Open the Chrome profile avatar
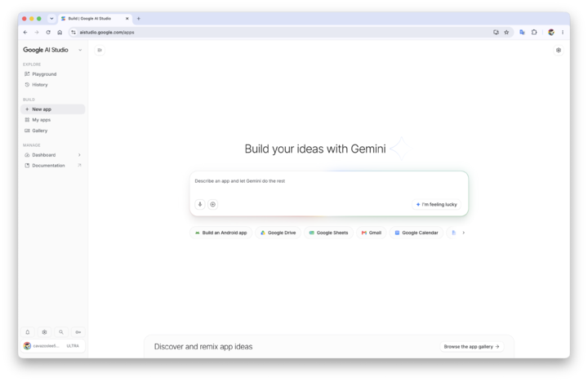 tap(551, 32)
